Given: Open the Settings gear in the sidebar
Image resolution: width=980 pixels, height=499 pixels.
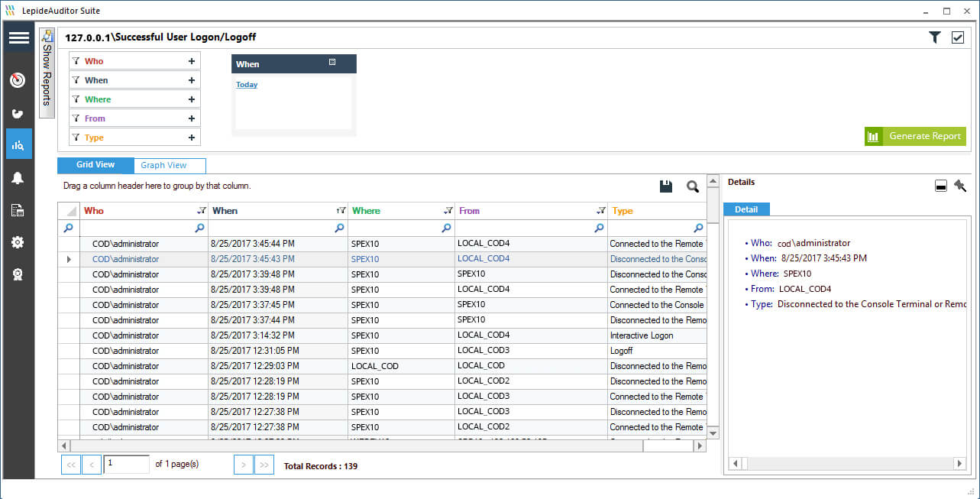Looking at the screenshot, I should 18,241.
